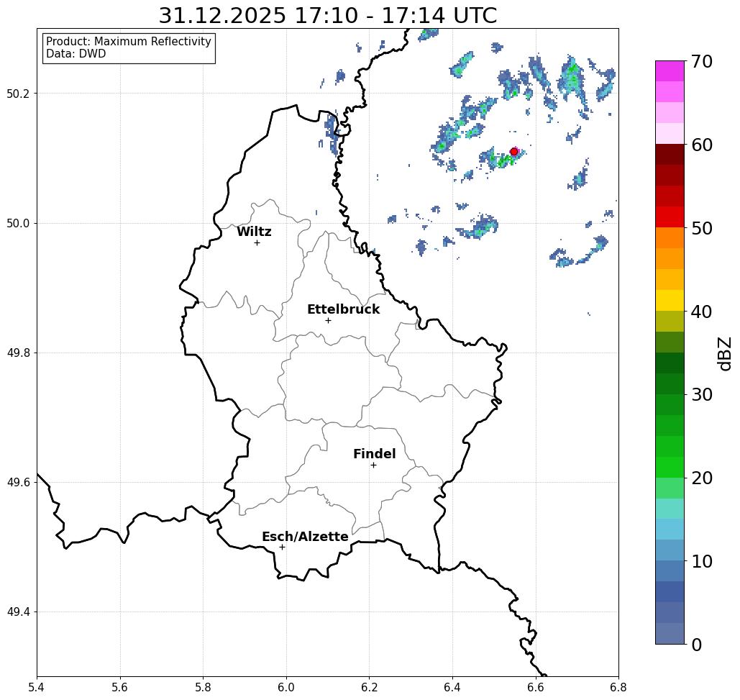Click the plus marker below the Esch/Alzette label

(282, 547)
